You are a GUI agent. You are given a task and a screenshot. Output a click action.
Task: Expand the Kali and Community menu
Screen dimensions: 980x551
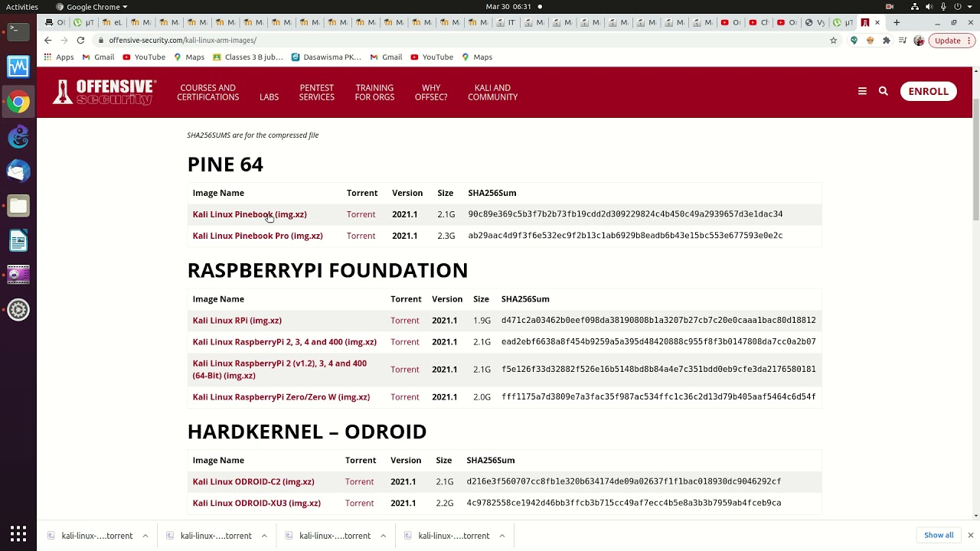492,93
